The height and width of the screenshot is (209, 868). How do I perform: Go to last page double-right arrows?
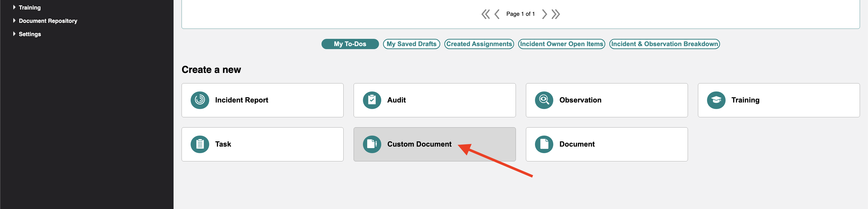(556, 14)
